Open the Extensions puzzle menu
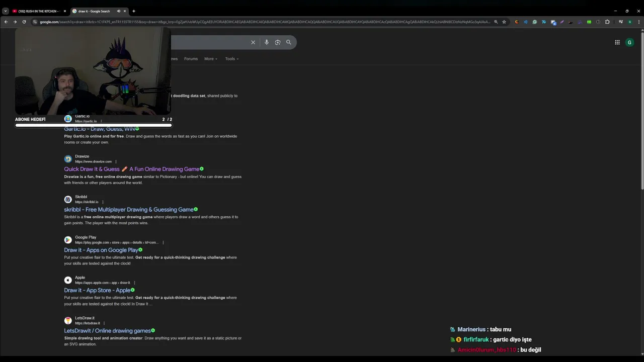The width and height of the screenshot is (644, 362). coord(607,22)
